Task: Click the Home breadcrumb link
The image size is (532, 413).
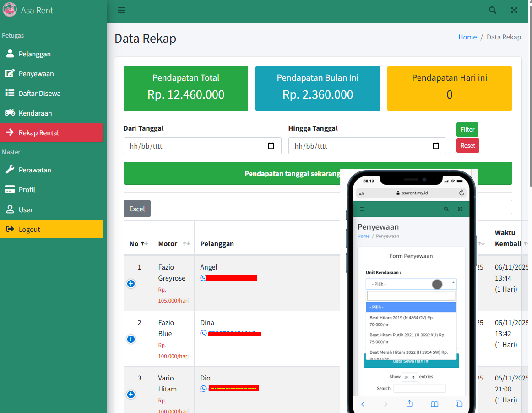Action: tap(467, 37)
